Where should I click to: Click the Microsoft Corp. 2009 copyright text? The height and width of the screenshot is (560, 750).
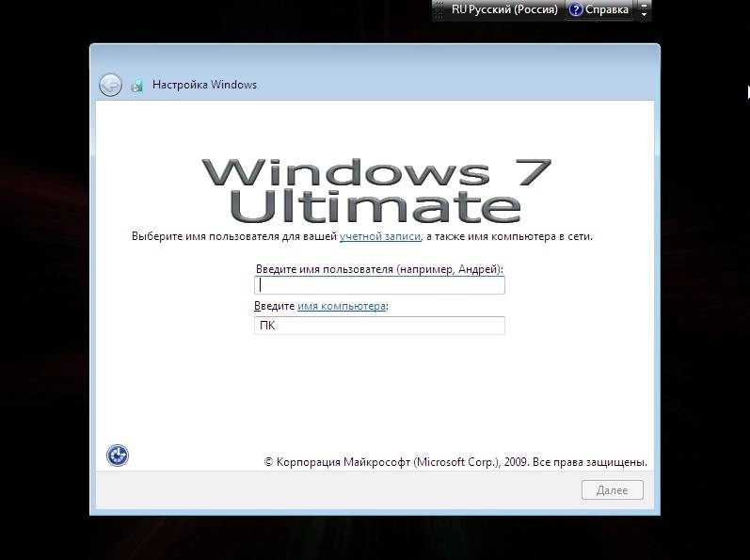(x=455, y=462)
